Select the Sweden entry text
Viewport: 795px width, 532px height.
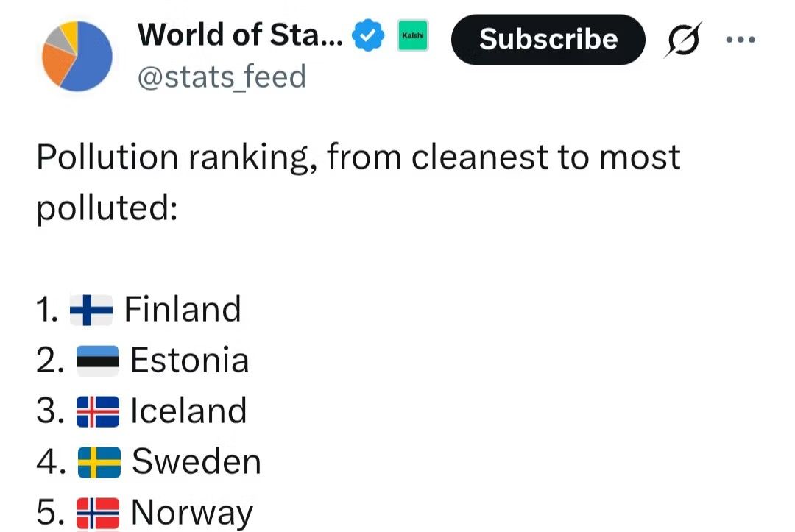[x=197, y=462]
